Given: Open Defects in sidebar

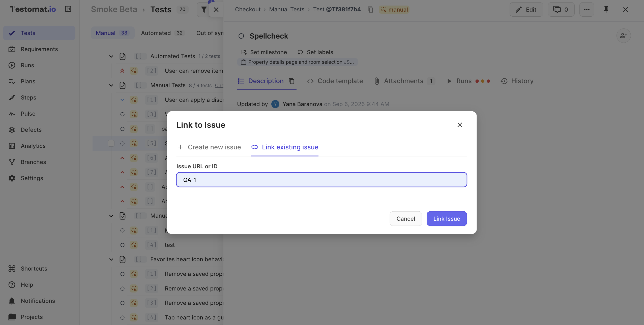Looking at the screenshot, I should point(39,130).
